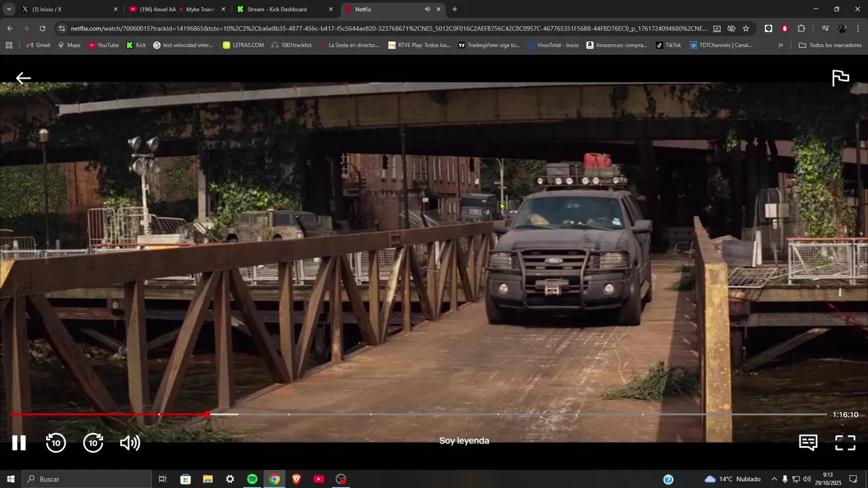Screen dimensions: 868x488
Task: Open the test velocidad internet bookmark
Action: click(x=183, y=45)
